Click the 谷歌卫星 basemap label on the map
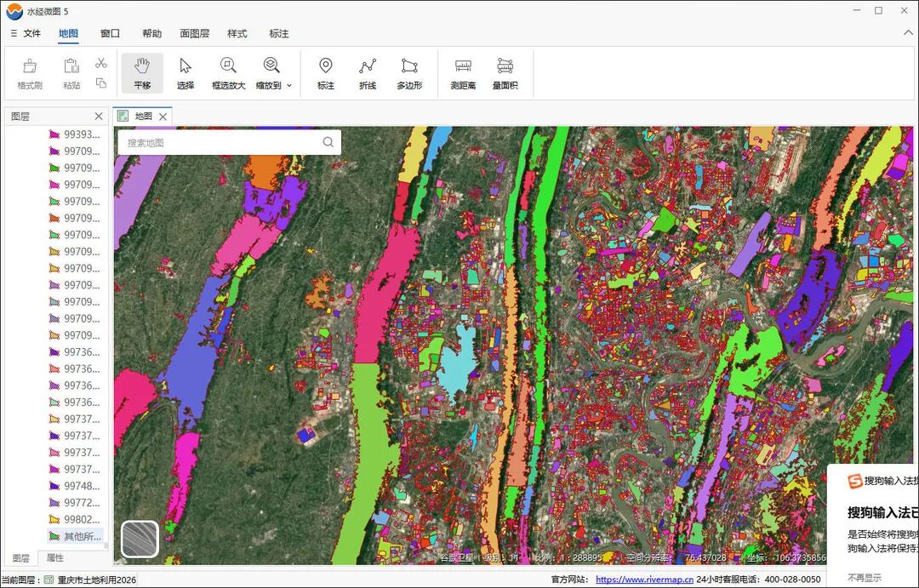The width and height of the screenshot is (919, 588). point(457,557)
